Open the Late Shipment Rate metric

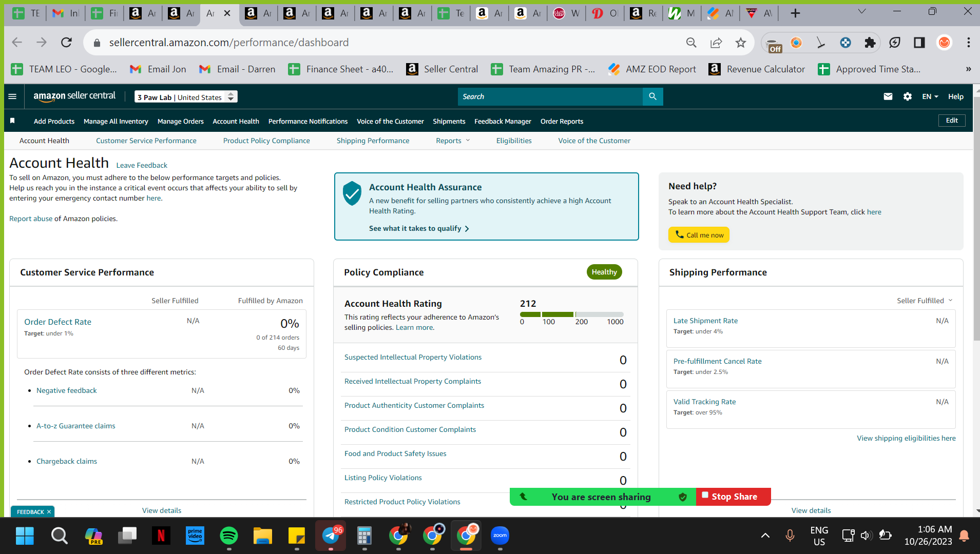point(705,321)
